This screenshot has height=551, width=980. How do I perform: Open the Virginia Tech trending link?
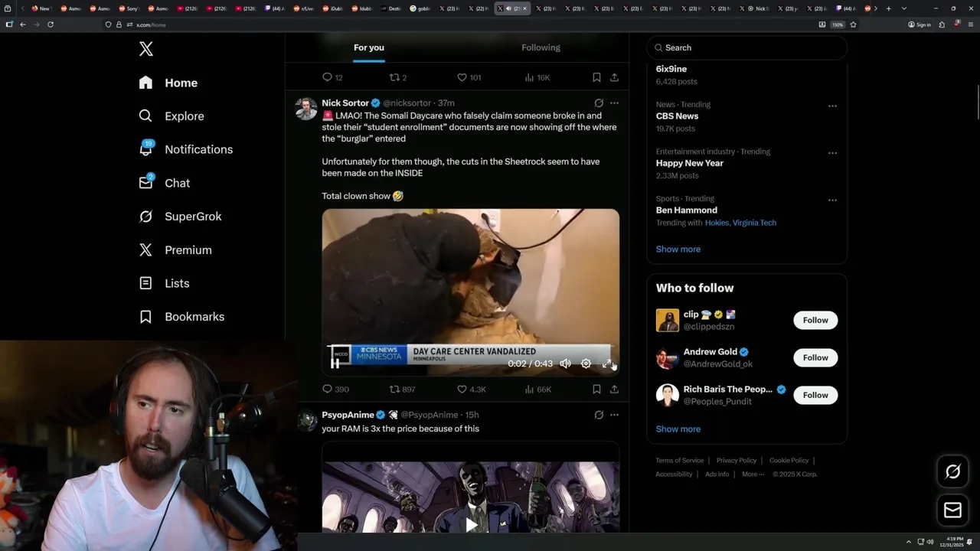[x=754, y=223]
